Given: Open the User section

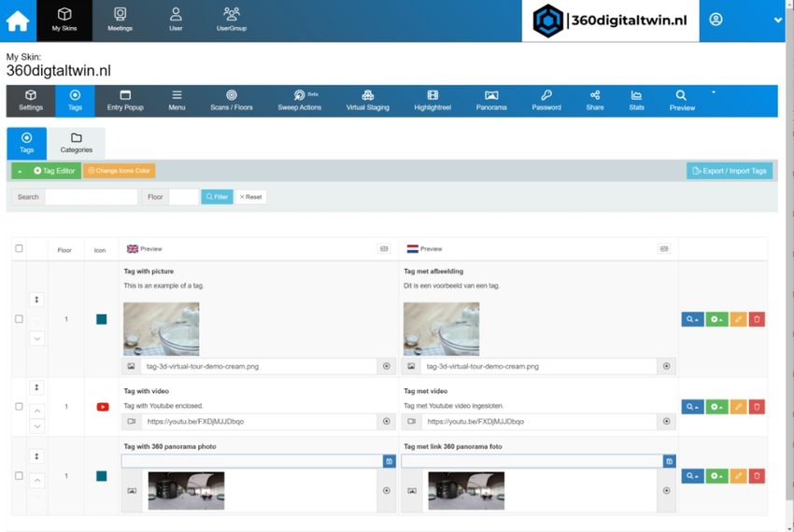Looking at the screenshot, I should (176, 21).
